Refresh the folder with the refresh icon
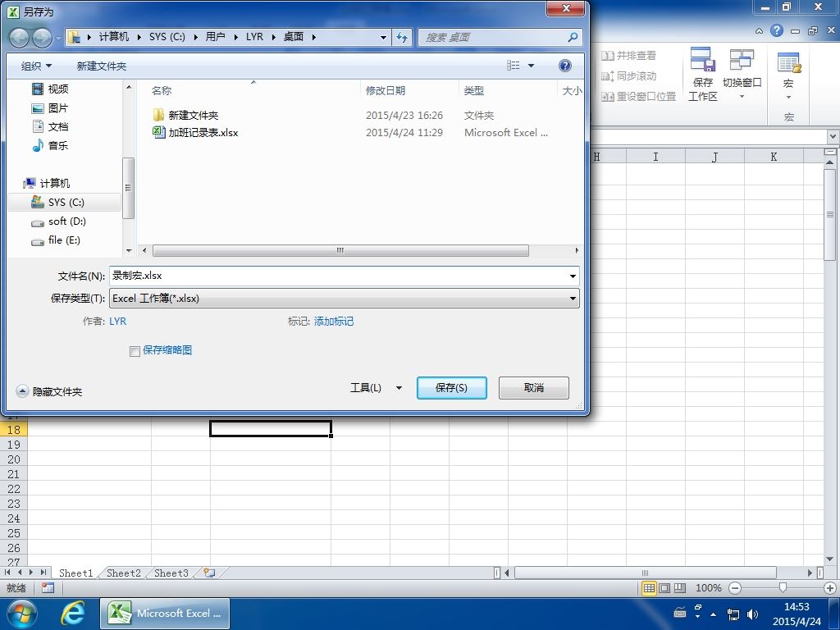 pos(402,37)
